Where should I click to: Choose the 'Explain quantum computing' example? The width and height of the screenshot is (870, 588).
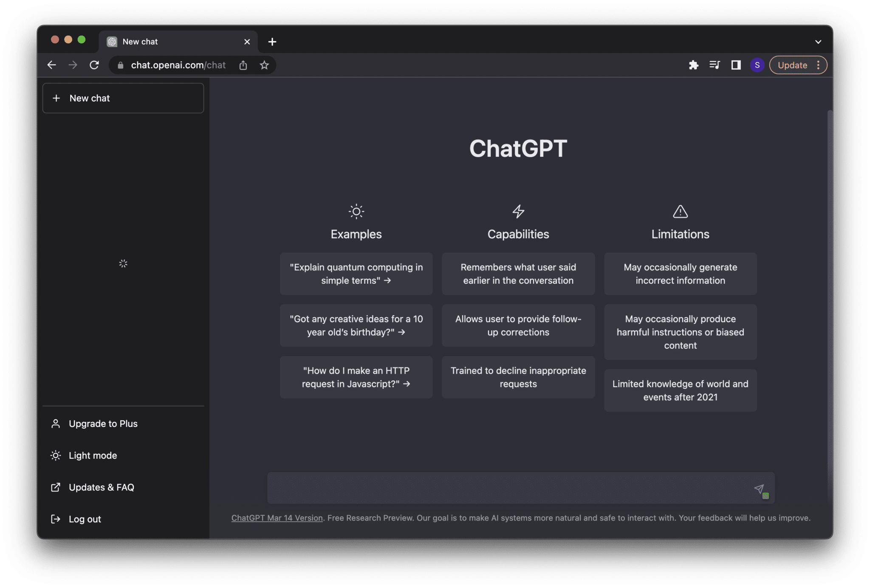pyautogui.click(x=356, y=274)
